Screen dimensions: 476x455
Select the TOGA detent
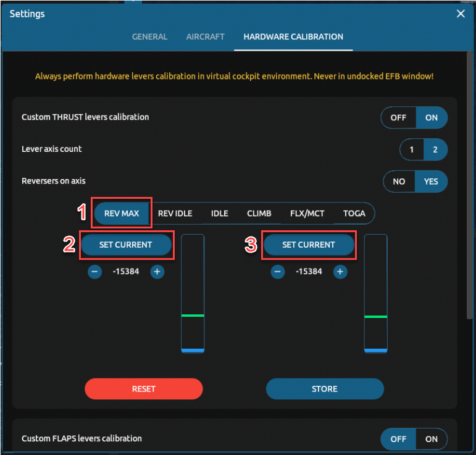click(x=354, y=214)
